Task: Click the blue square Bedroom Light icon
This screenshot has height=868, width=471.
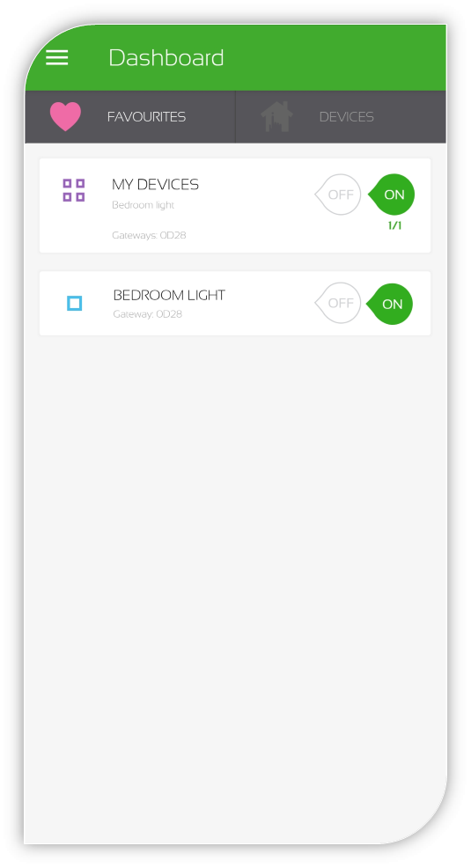Action: pos(74,304)
